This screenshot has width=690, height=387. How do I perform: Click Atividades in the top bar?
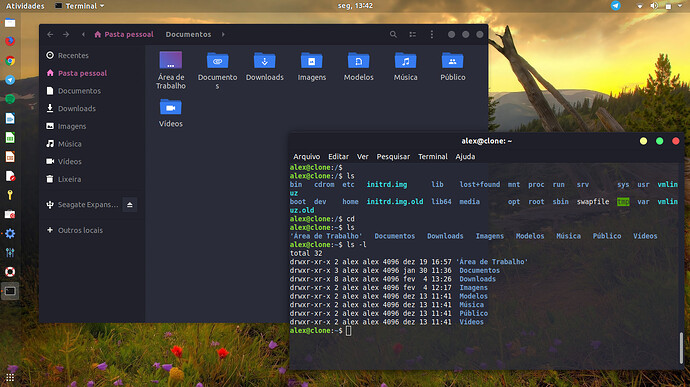tap(25, 6)
